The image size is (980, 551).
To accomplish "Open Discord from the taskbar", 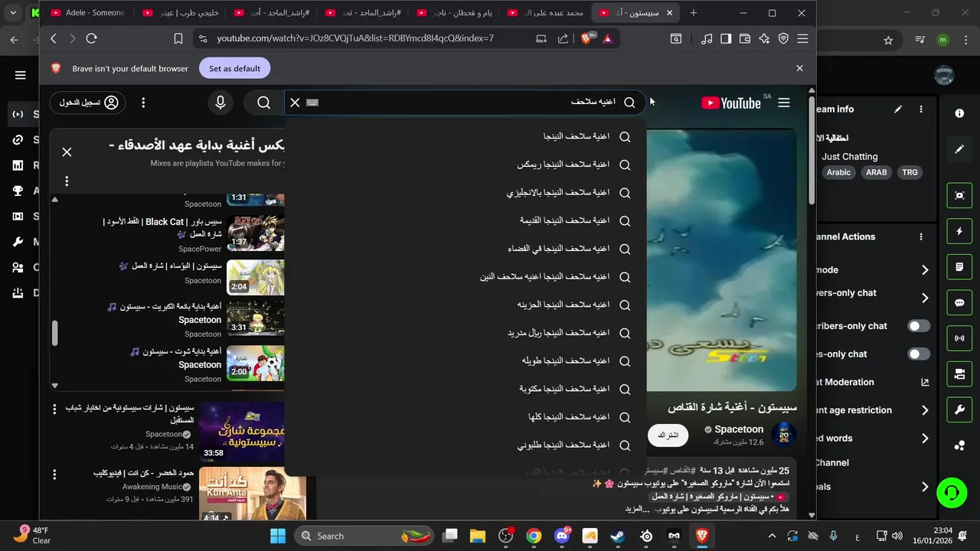I will point(562,536).
